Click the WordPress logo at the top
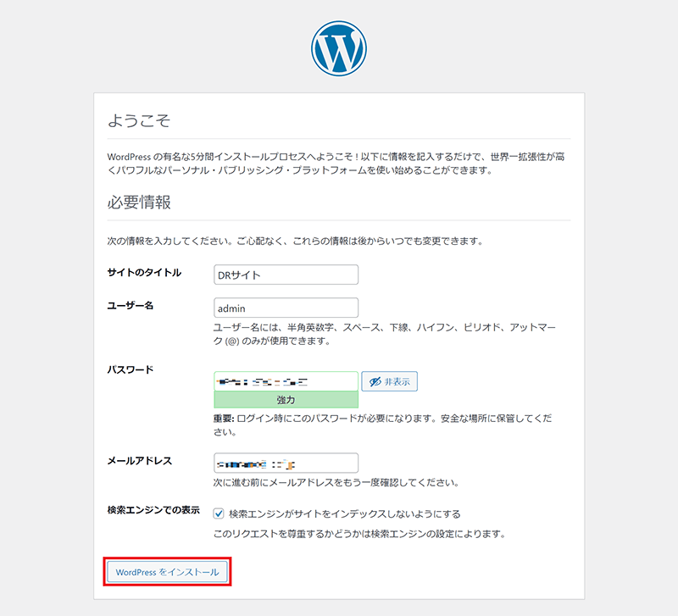 point(339,47)
